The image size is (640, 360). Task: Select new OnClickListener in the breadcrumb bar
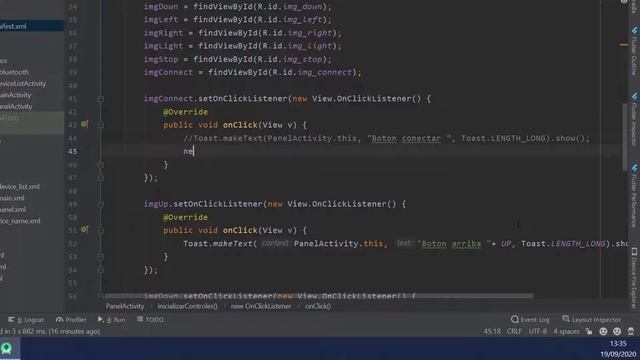(261, 306)
